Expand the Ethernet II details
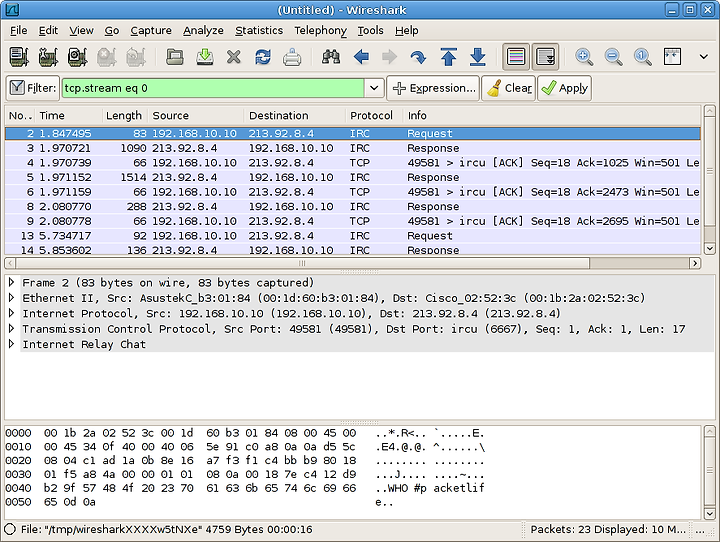Viewport: 720px width, 542px height. point(12,298)
